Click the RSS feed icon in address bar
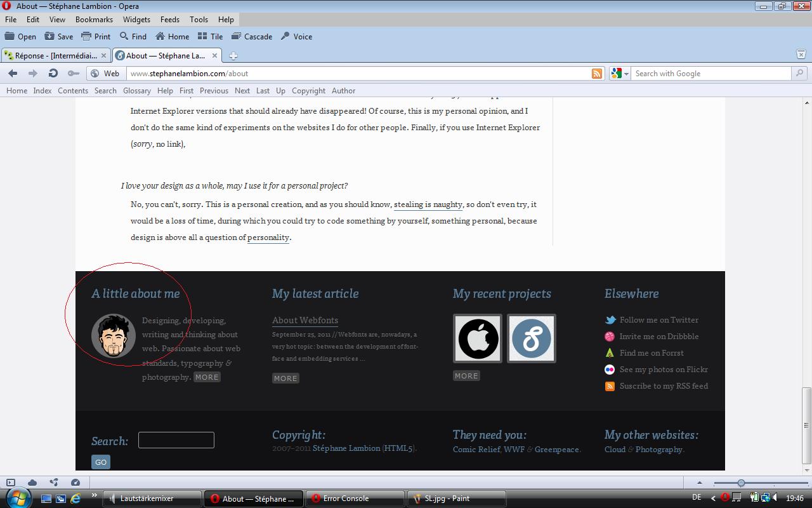Screen dimensions: 812x508 coord(597,74)
